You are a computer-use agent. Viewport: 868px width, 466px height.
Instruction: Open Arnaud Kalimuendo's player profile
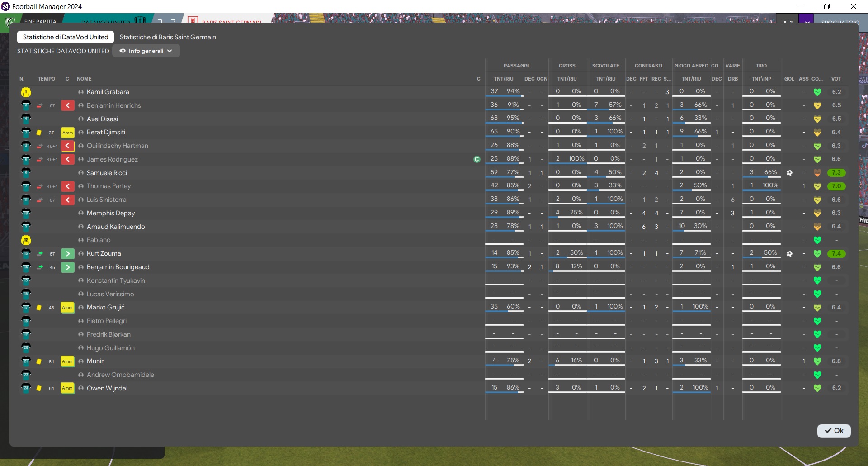click(116, 227)
